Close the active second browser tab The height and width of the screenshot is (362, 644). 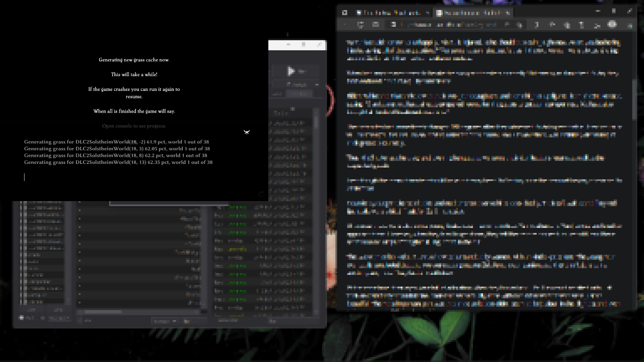click(x=508, y=13)
